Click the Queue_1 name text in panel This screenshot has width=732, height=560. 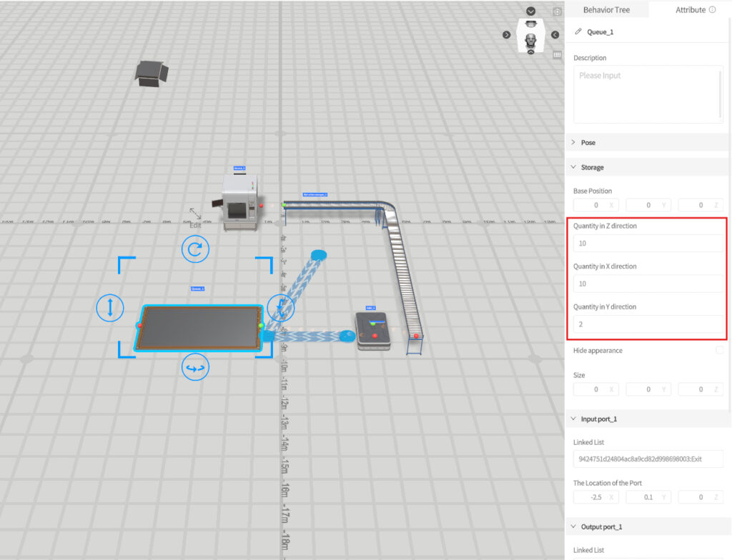point(600,31)
